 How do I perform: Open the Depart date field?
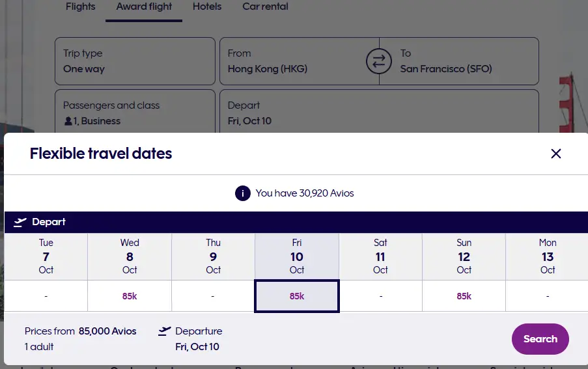(x=379, y=112)
